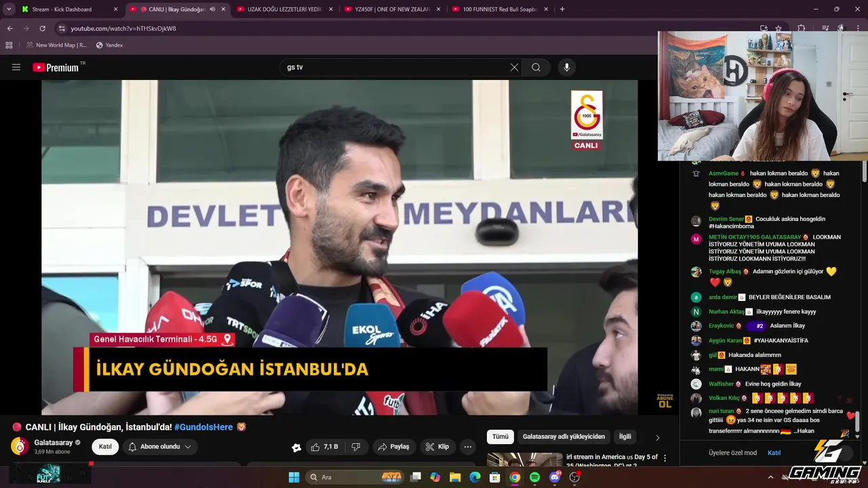Open the Windows Start menu
Viewport: 868px width, 488px height.
294,477
